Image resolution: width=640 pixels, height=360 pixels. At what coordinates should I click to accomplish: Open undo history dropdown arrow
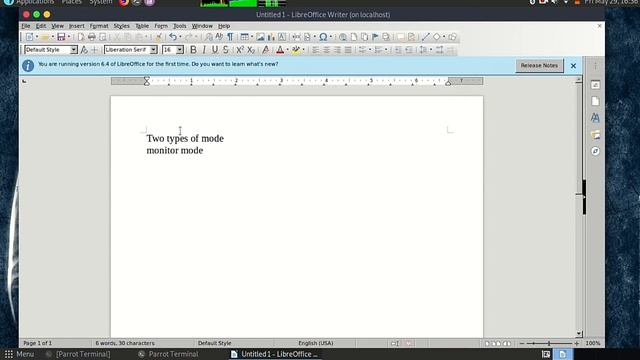click(180, 37)
